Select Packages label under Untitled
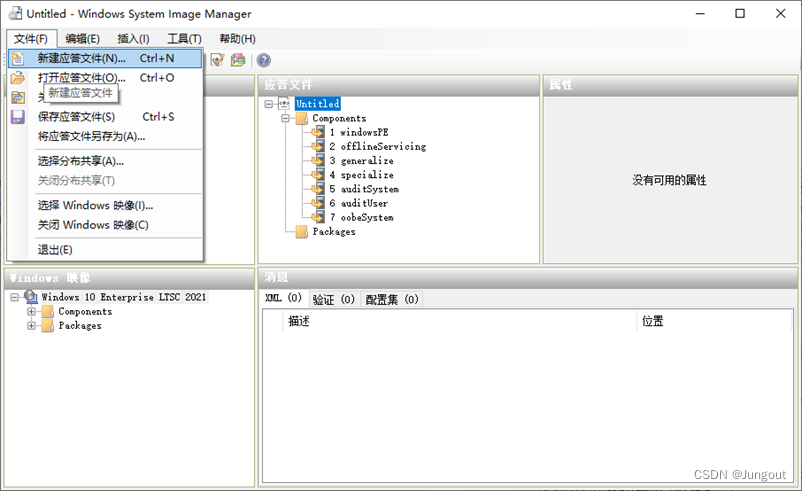 [334, 232]
